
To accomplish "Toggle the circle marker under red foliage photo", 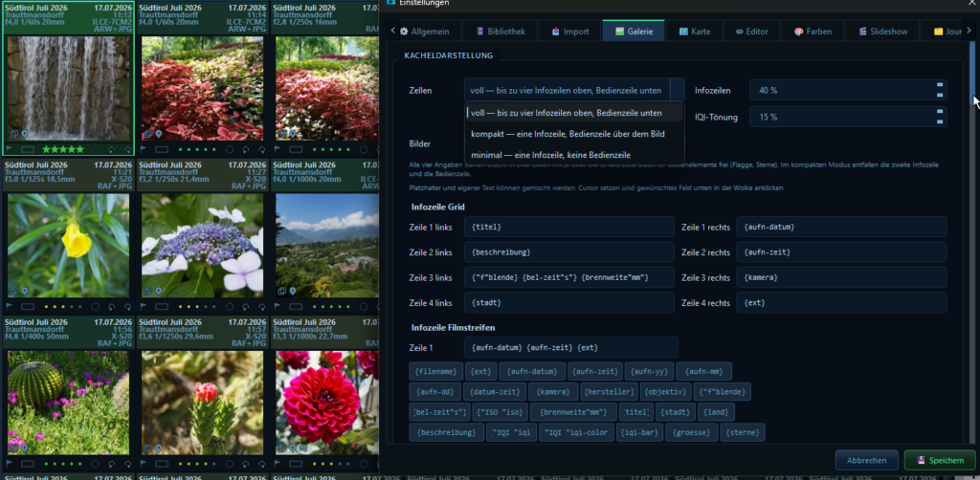I will (x=230, y=149).
